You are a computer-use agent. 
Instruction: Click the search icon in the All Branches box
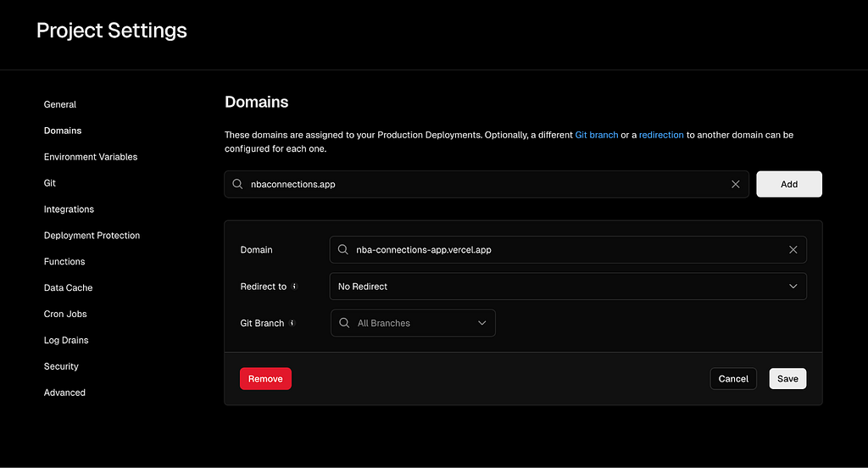tap(344, 323)
